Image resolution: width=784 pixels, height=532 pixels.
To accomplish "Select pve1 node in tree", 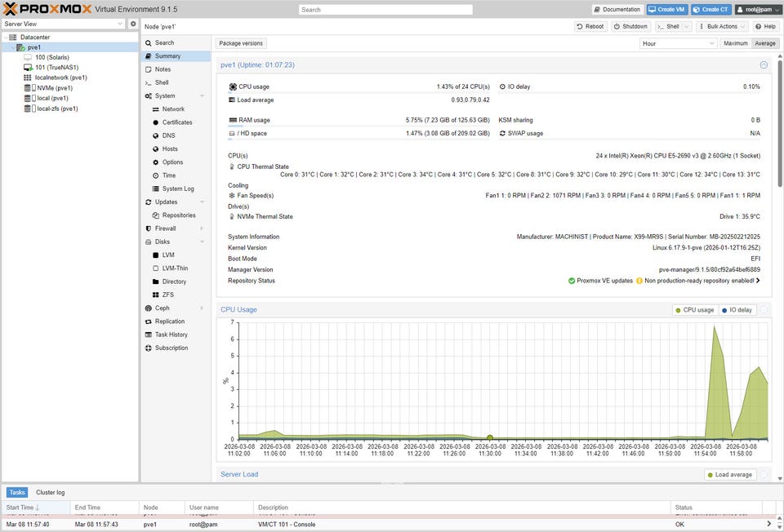I will 34,47.
